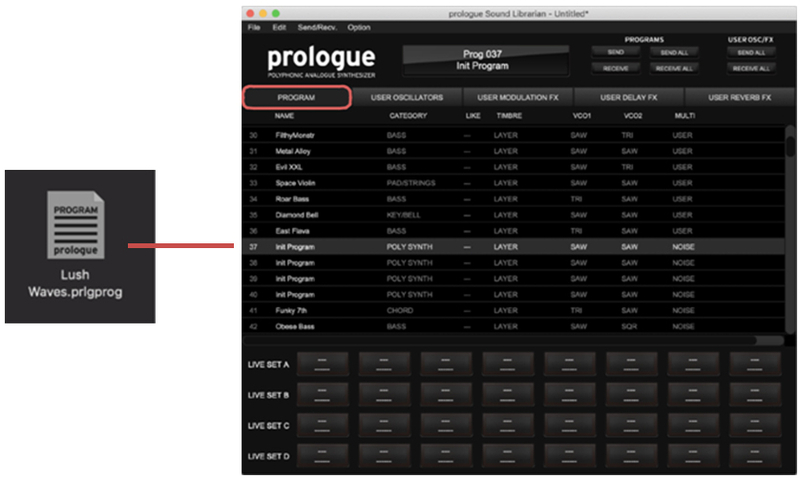Click KEY/BELL category of Diamond Bell
The height and width of the screenshot is (479, 800).
click(404, 215)
